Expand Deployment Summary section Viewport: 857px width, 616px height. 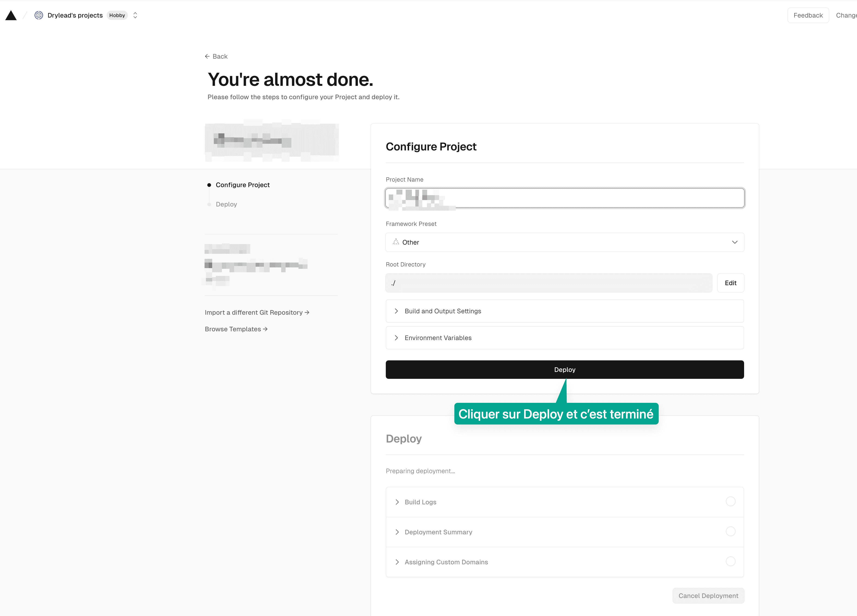click(x=564, y=532)
